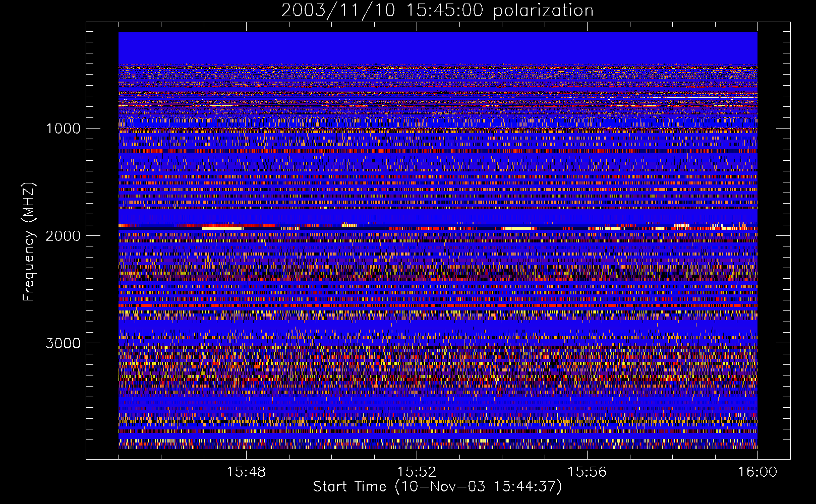Click the 16:00 time tick label
The height and width of the screenshot is (504, 816).
tap(757, 472)
